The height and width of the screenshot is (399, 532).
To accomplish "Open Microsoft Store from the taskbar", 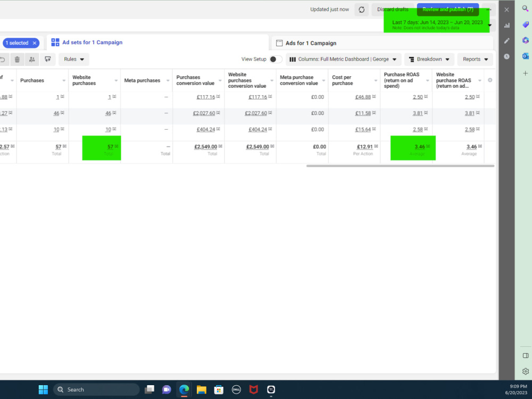I will 219,389.
